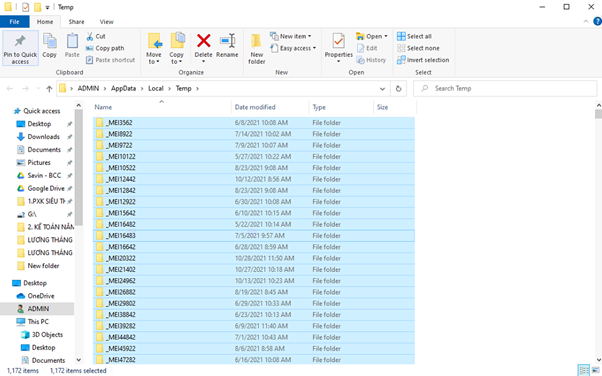Sort by the Size column header
Image resolution: width=602 pixels, height=376 pixels.
click(x=395, y=107)
